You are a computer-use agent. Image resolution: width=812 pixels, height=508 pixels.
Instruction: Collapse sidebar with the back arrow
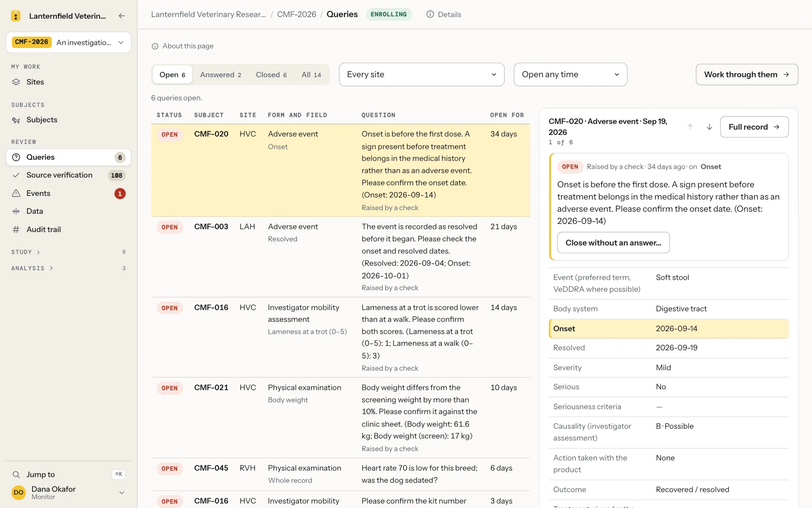(121, 16)
